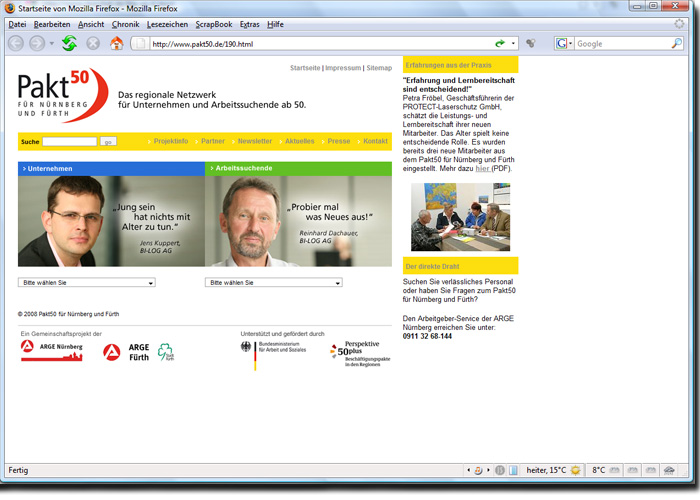Click the meeting photo thumbnail
The height and width of the screenshot is (500, 700).
[460, 217]
